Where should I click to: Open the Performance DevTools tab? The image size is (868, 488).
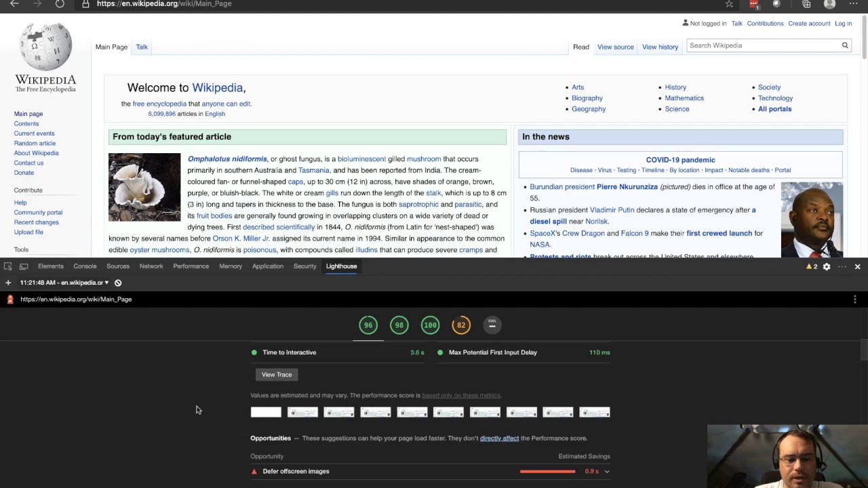tap(191, 266)
